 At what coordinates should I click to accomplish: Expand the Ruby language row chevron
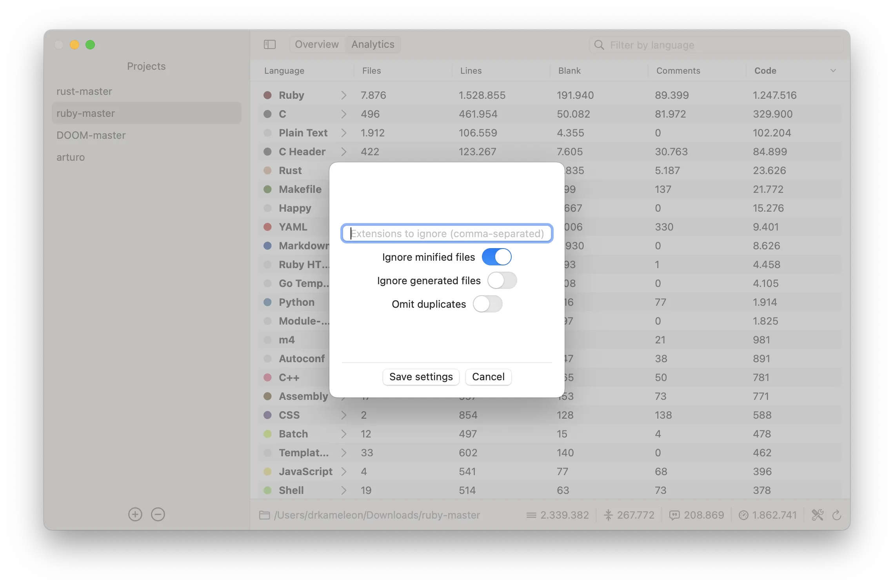pyautogui.click(x=344, y=95)
